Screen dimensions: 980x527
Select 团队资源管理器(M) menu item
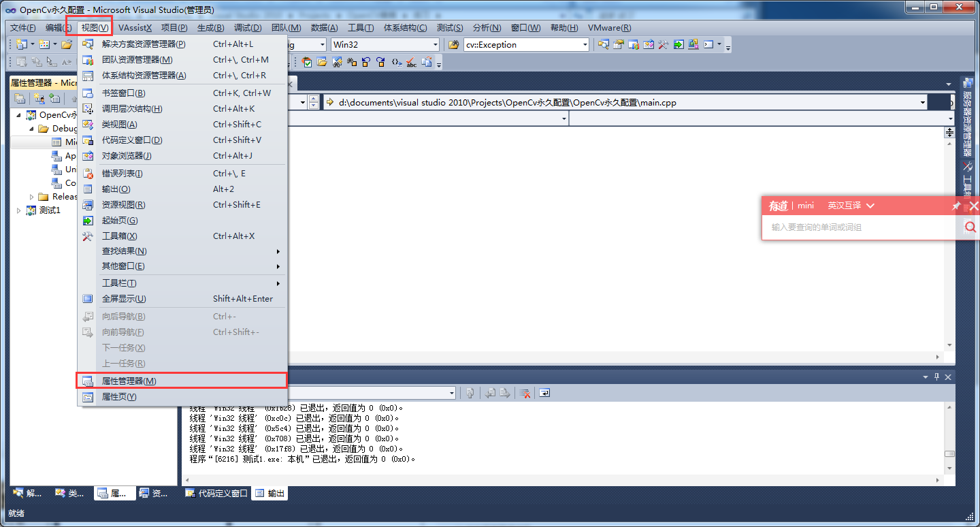(x=182, y=60)
